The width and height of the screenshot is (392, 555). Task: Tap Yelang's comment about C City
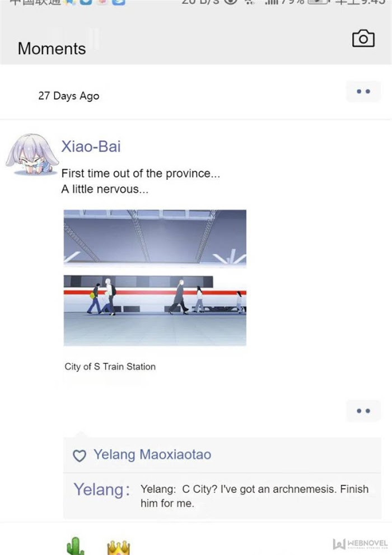coord(254,496)
